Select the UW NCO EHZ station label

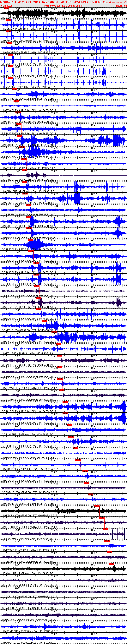tap(30, 504)
